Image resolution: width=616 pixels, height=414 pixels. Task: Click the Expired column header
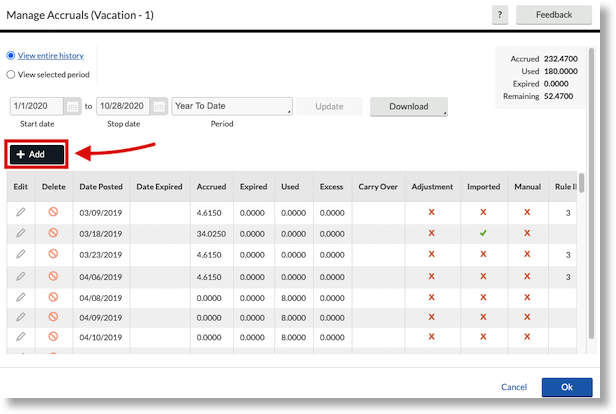[x=253, y=187]
